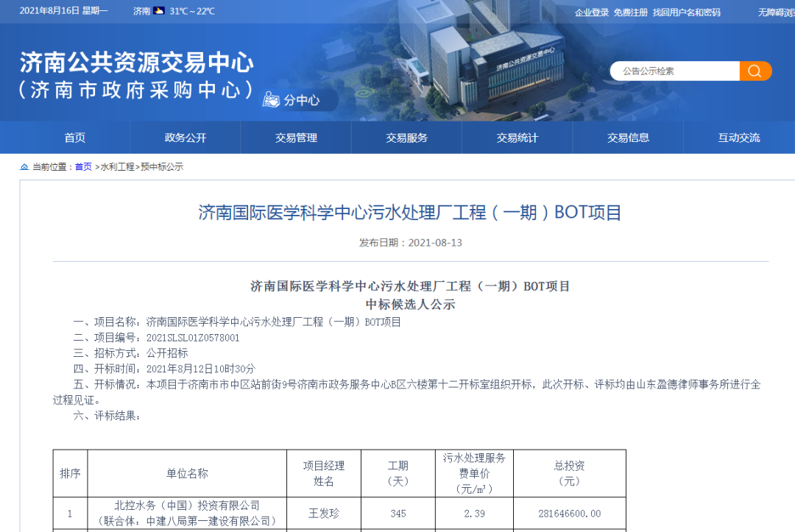Click the weather icon next to 济南
Image resolution: width=795 pixels, height=532 pixels.
(x=159, y=10)
